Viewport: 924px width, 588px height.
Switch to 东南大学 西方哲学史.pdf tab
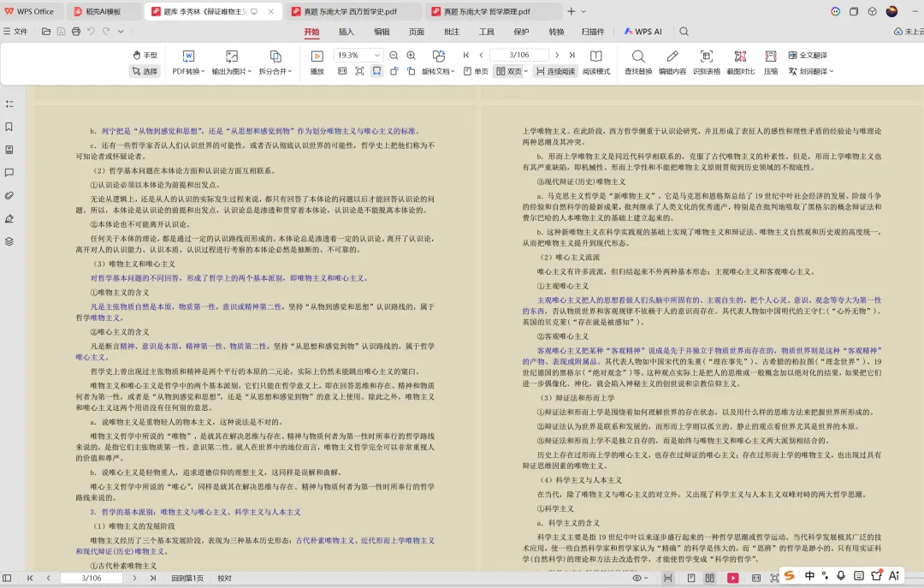click(x=352, y=11)
